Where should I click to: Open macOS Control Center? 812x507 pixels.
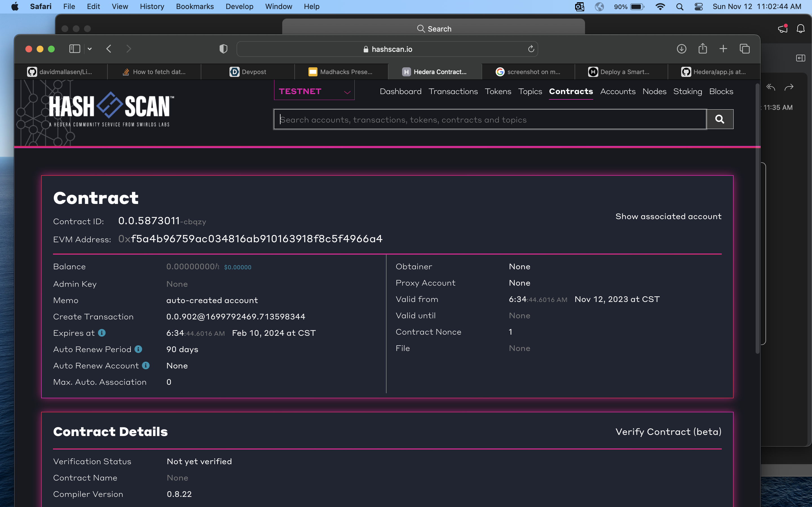pos(699,7)
